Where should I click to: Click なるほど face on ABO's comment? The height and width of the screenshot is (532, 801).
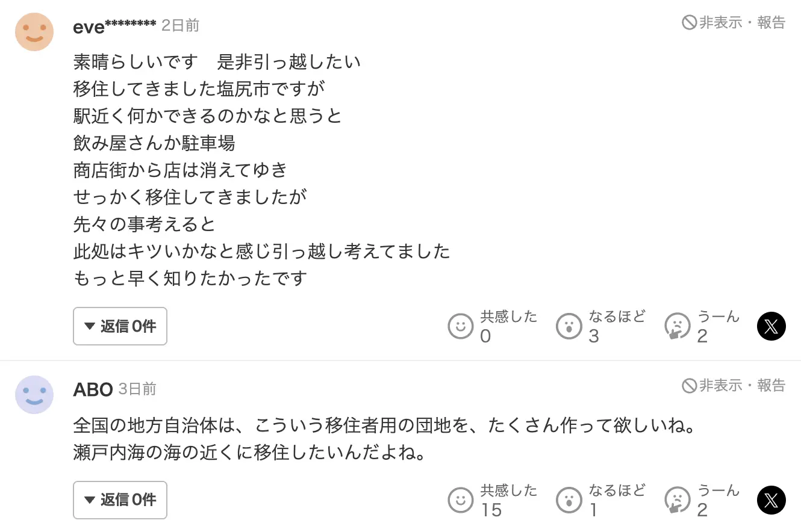(x=569, y=500)
